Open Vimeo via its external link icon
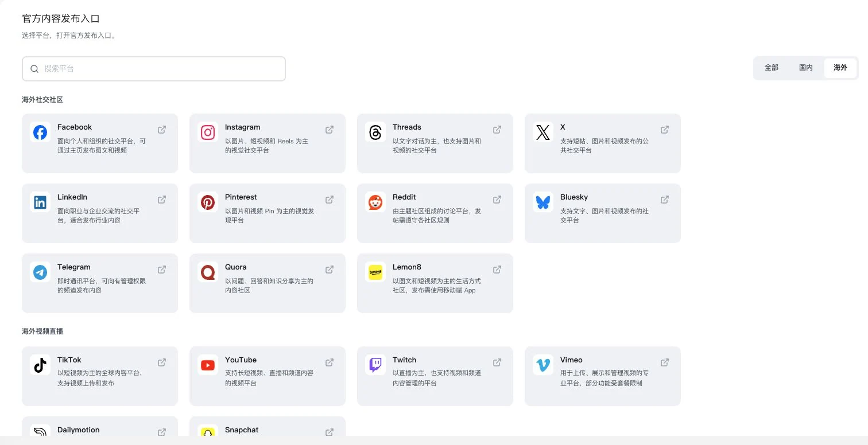868x445 pixels. click(x=665, y=362)
